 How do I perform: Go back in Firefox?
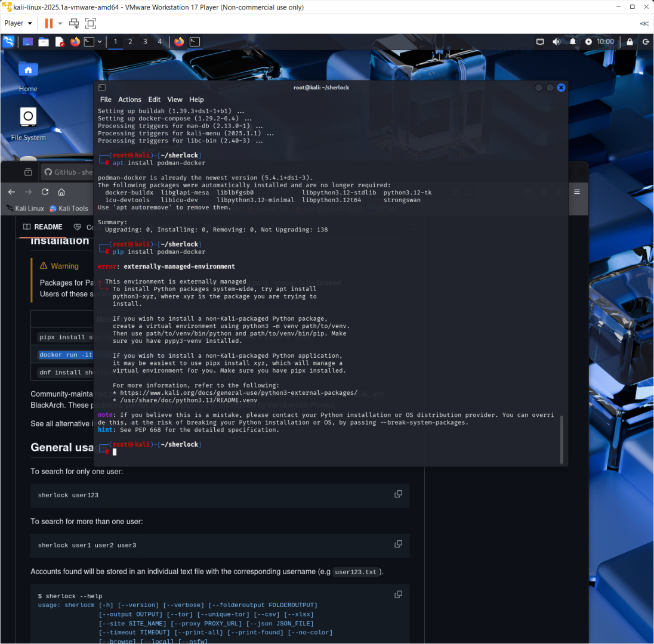12,192
